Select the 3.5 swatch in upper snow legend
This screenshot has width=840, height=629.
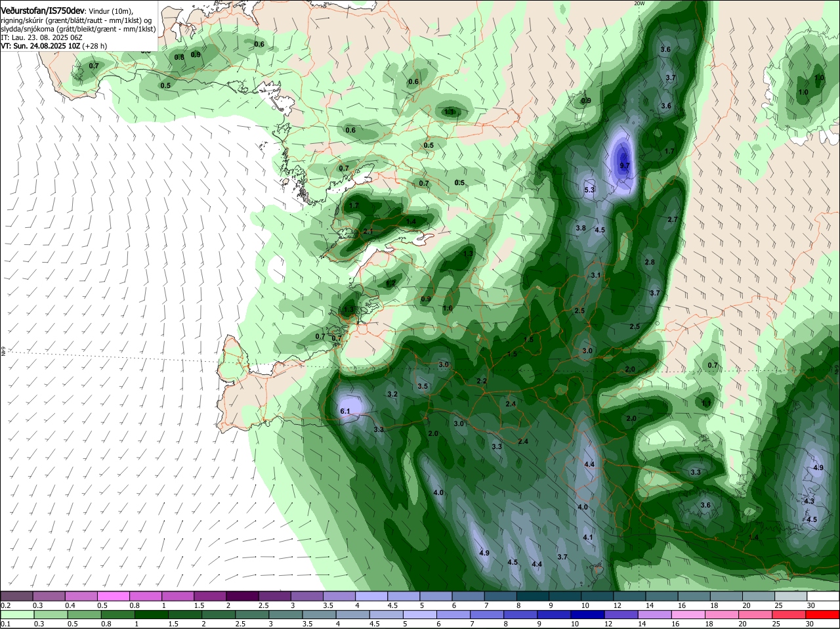(339, 596)
